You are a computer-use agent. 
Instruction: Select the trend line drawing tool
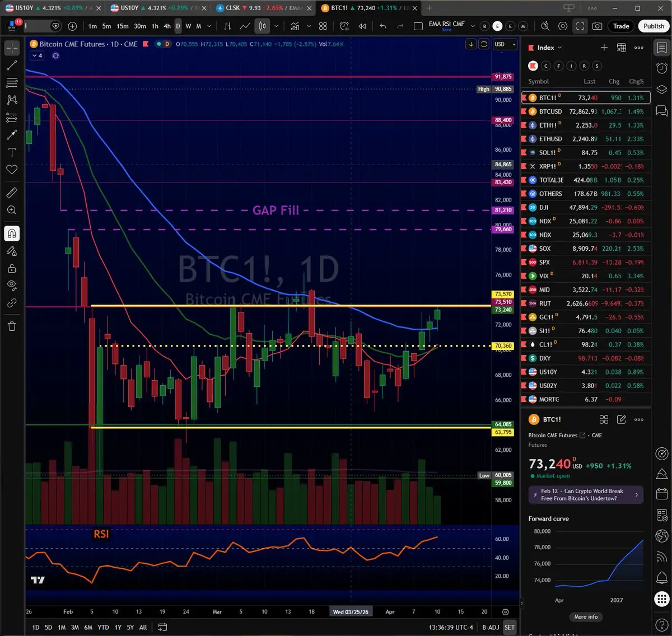12,66
